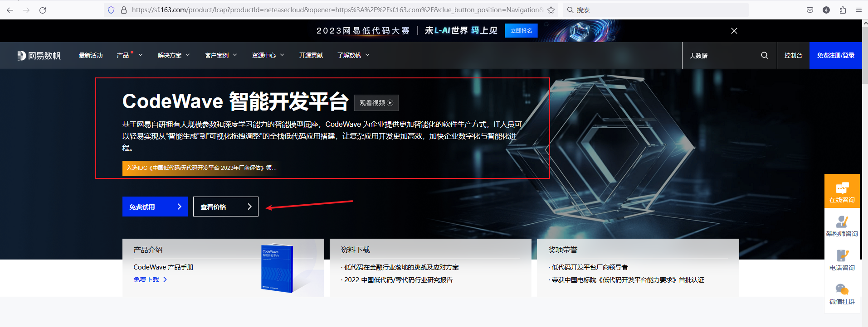868x327 pixels.
Task: Click the 2023网易低代码大赛 banner text
Action: pos(363,31)
